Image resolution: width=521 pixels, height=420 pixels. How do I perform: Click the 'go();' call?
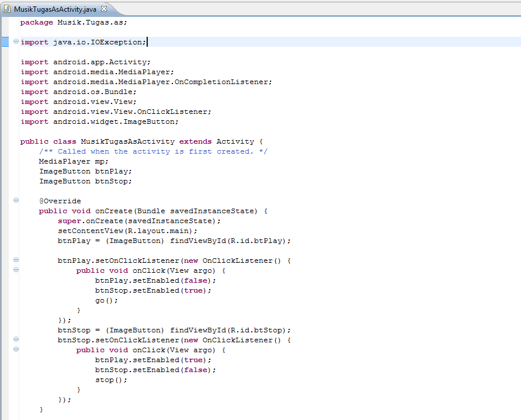click(106, 301)
